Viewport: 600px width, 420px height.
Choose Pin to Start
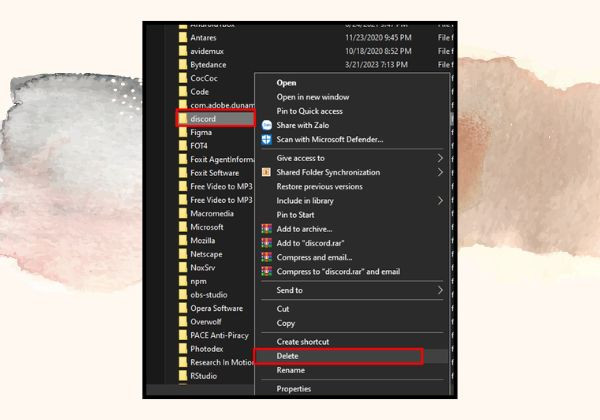pyautogui.click(x=295, y=215)
